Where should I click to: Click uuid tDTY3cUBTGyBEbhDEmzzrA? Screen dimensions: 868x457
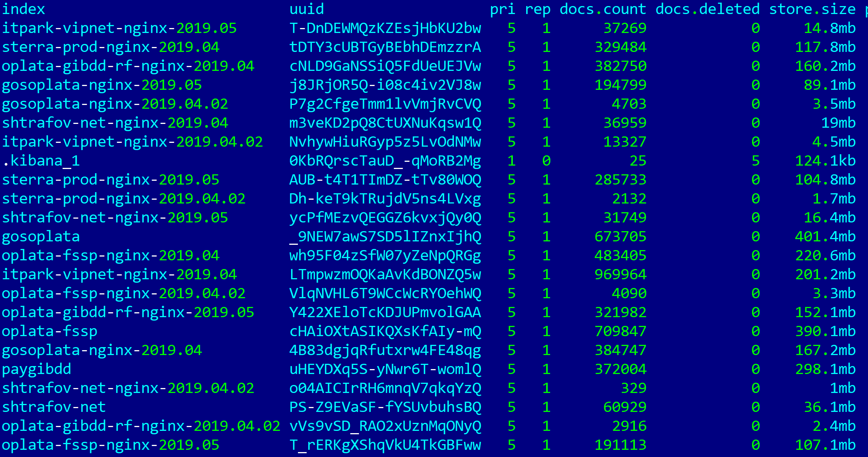pyautogui.click(x=385, y=47)
